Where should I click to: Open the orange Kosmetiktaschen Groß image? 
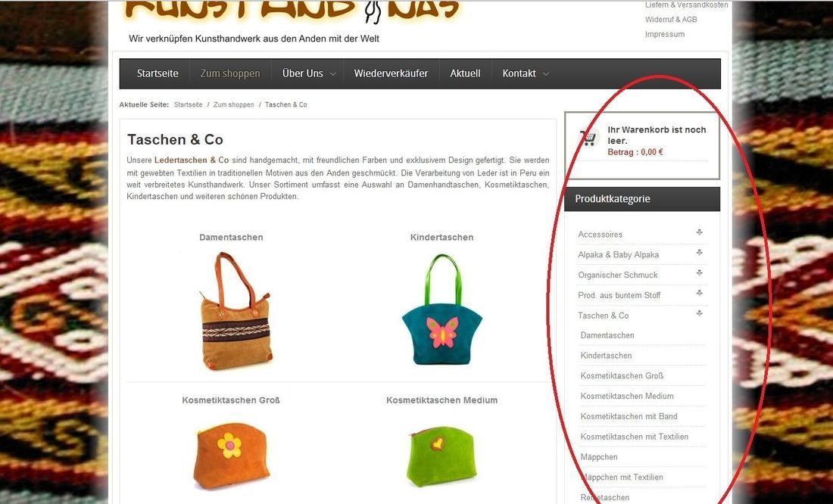[x=230, y=456]
